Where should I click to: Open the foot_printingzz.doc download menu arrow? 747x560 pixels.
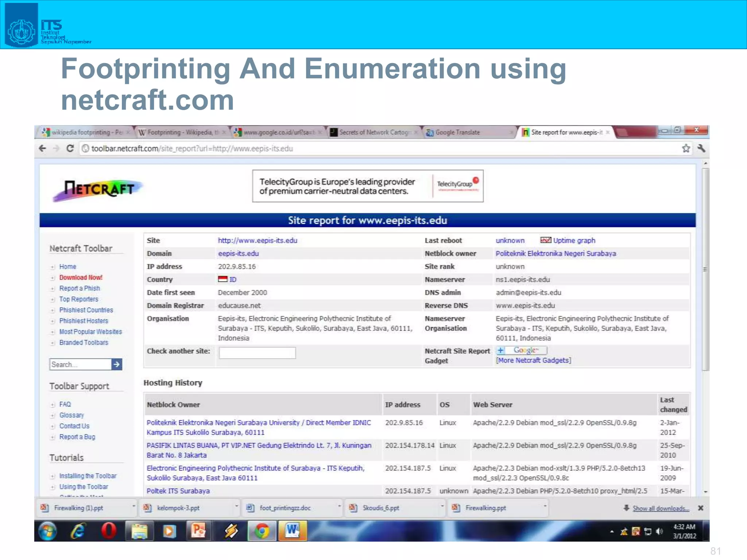339,506
